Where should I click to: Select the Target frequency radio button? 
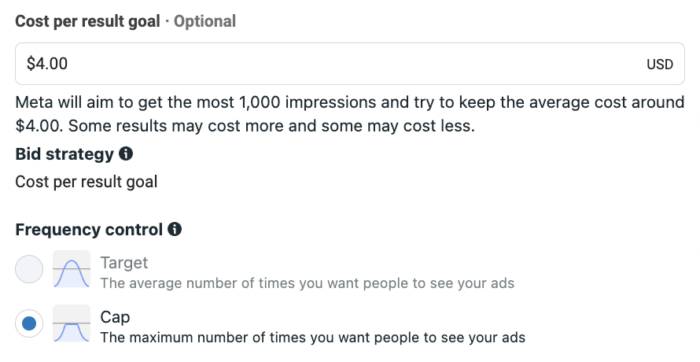[x=29, y=269]
